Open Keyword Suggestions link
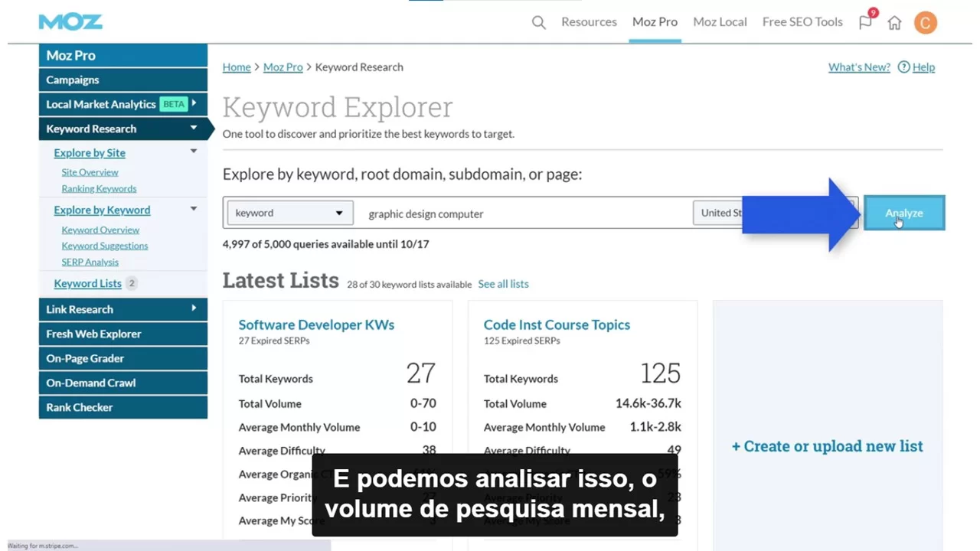980x551 pixels. [105, 246]
